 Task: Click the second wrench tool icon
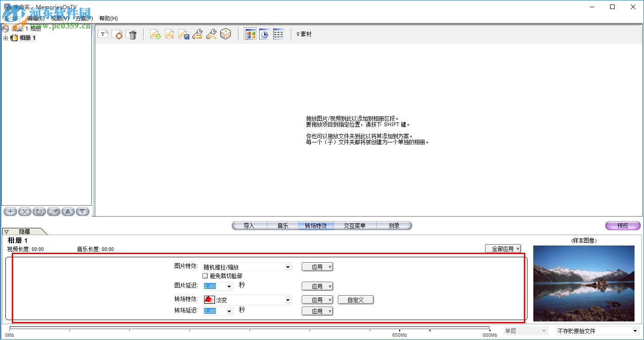click(211, 34)
